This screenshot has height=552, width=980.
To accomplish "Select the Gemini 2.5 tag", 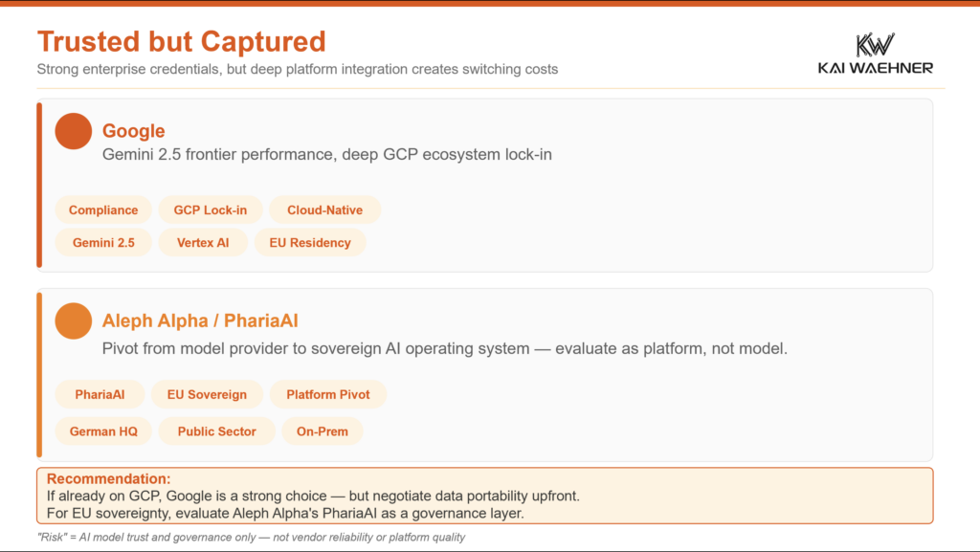I will pyautogui.click(x=103, y=243).
